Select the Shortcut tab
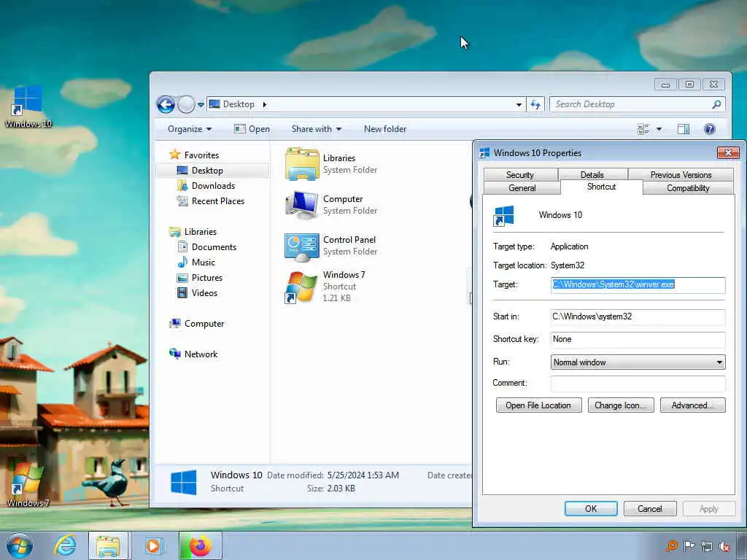 [601, 187]
